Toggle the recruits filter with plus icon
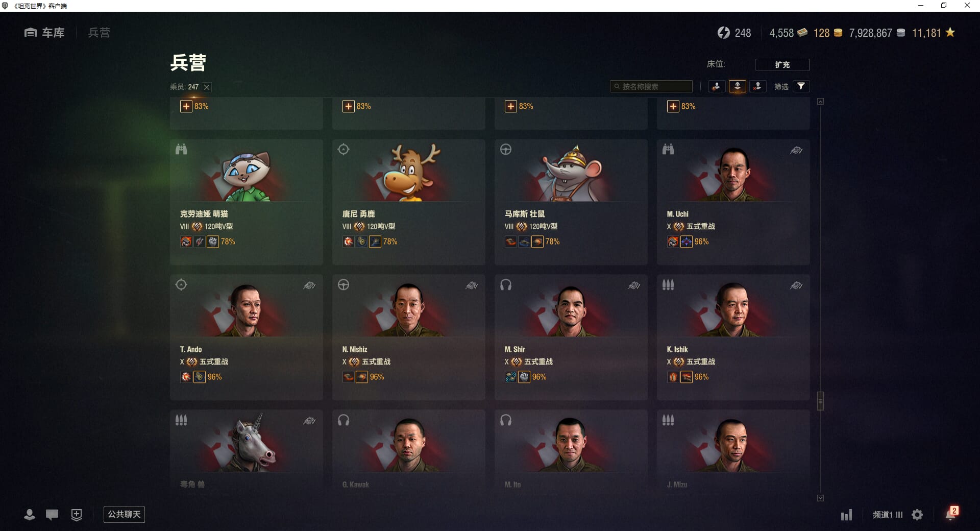This screenshot has height=531, width=980. click(717, 86)
